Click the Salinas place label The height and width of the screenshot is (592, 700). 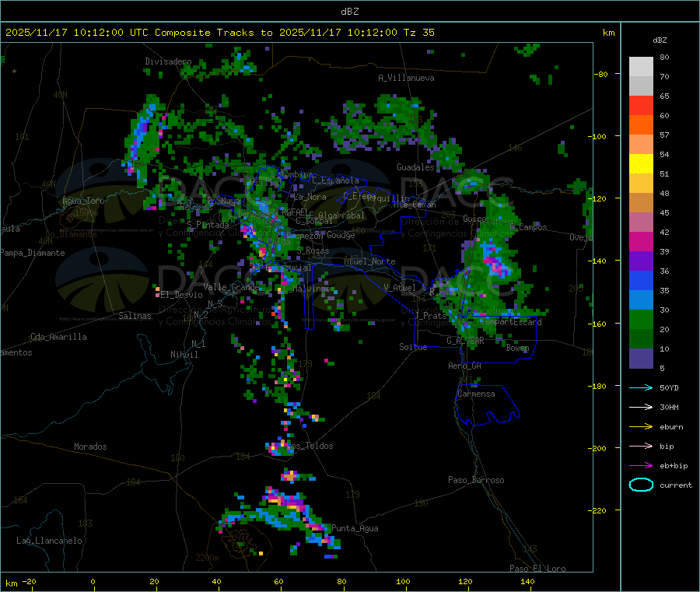tap(135, 316)
